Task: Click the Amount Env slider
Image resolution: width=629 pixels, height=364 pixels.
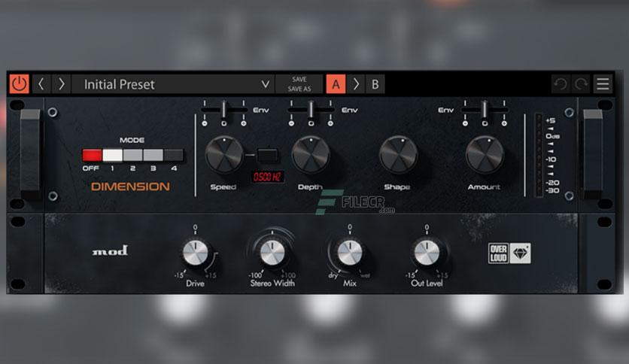Action: (485, 110)
